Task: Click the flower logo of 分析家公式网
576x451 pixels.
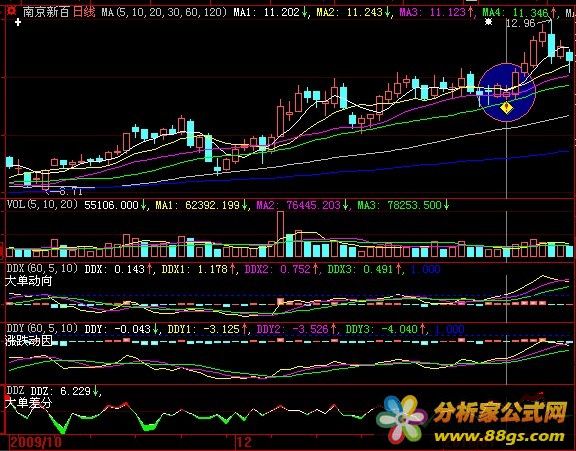Action: pyautogui.click(x=403, y=419)
